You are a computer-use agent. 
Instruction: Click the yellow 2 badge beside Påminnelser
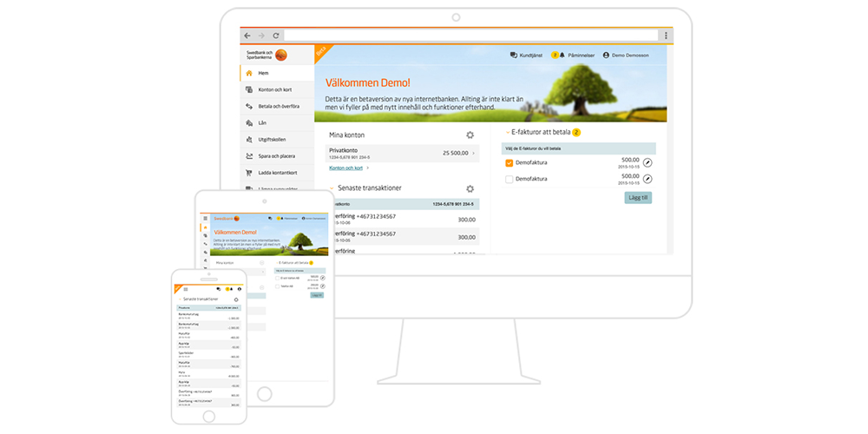[555, 56]
